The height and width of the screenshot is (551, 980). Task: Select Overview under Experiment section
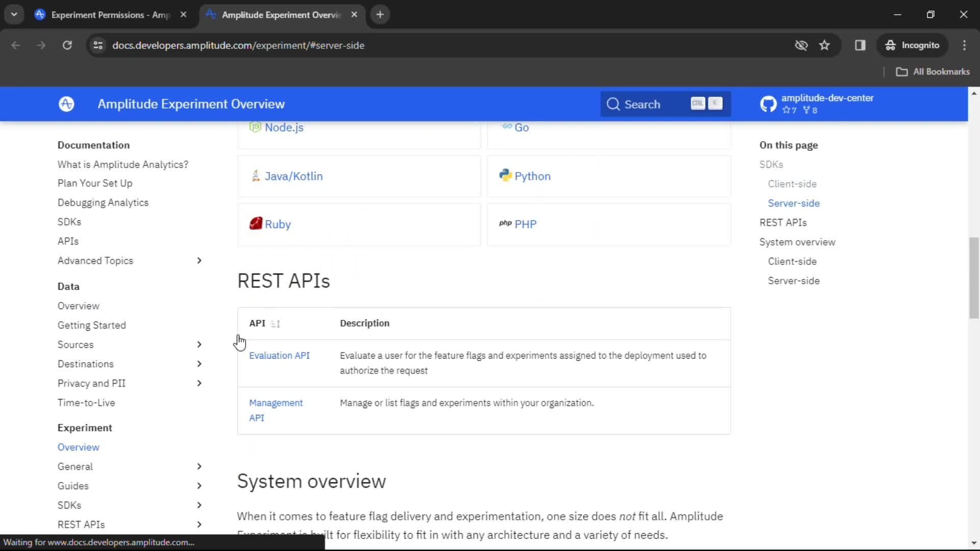click(x=78, y=447)
